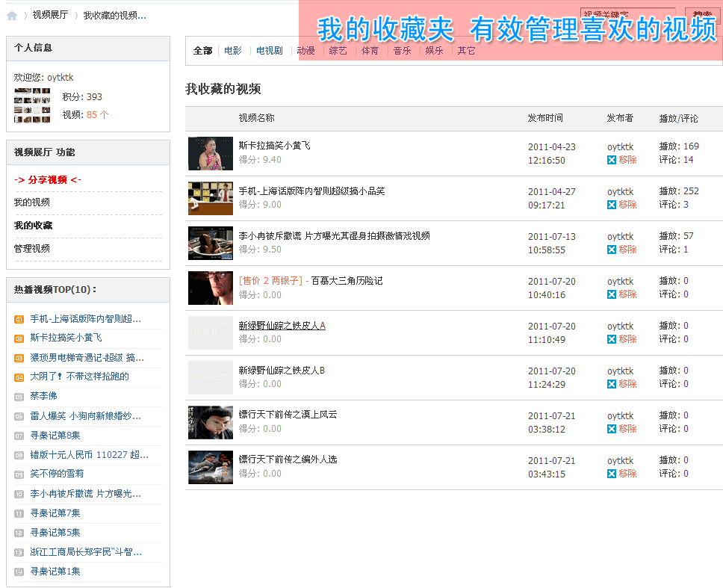Click the remove X icon for 新绿野仙踪之铁皮人A
The width and height of the screenshot is (723, 588).
(x=612, y=339)
